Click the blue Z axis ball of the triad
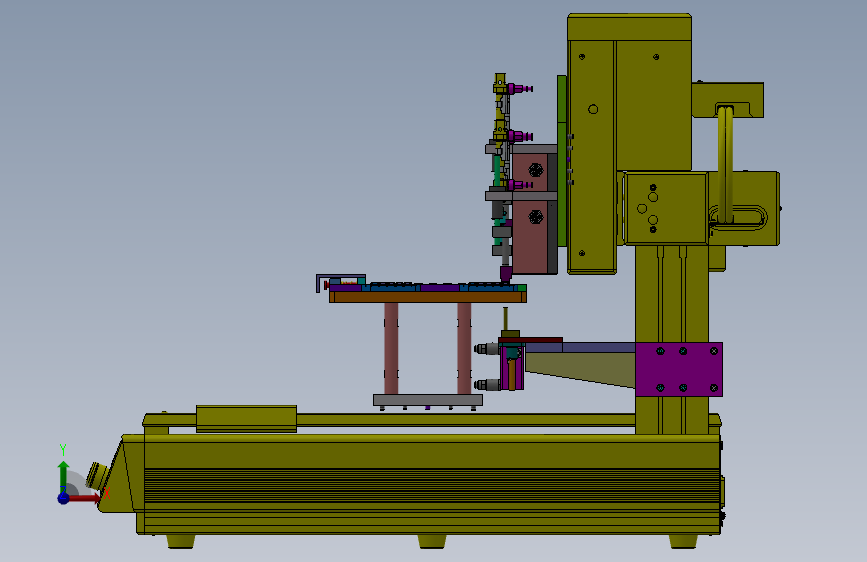 pos(64,498)
